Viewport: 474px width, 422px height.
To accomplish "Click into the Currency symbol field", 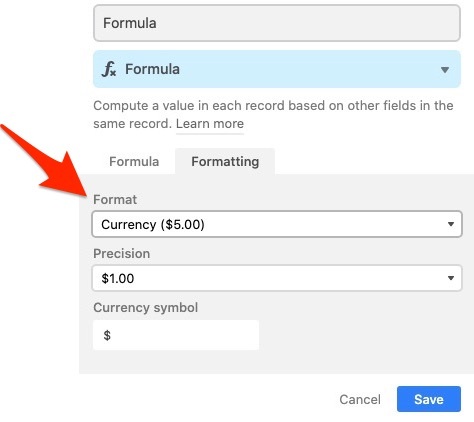I will tap(176, 335).
